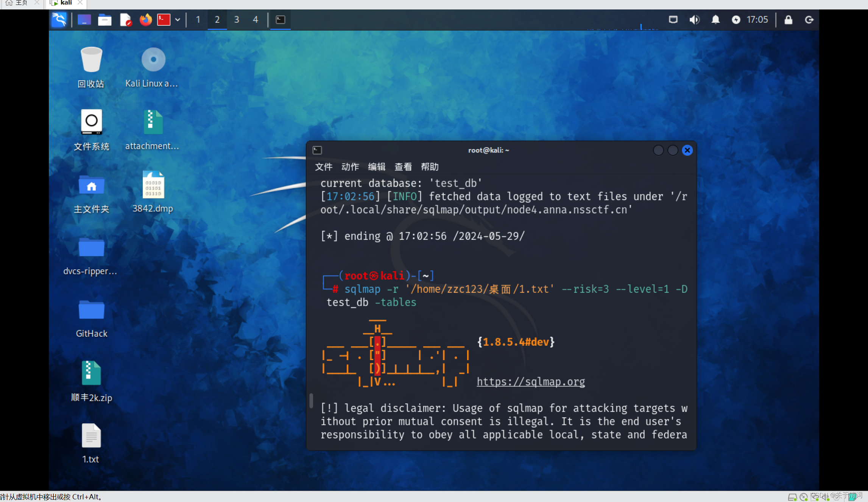Switch to workspace 1

(198, 20)
